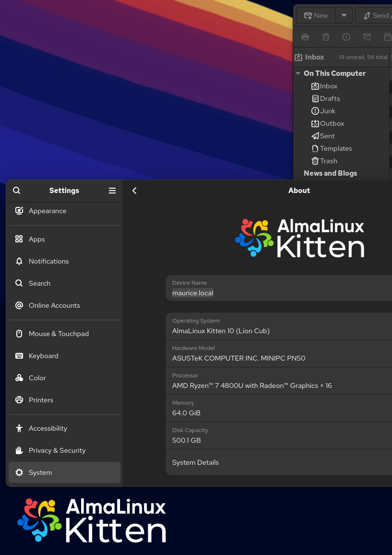Click Processor AMD Ryzen row
The image size is (392, 555).
[279, 381]
